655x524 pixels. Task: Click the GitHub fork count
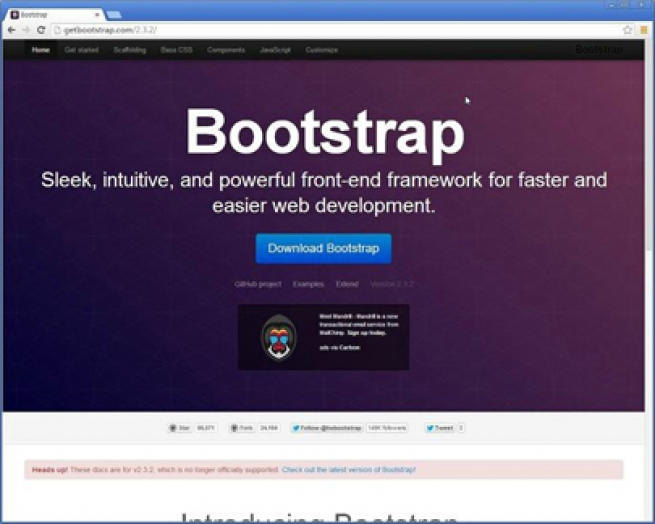tap(269, 428)
